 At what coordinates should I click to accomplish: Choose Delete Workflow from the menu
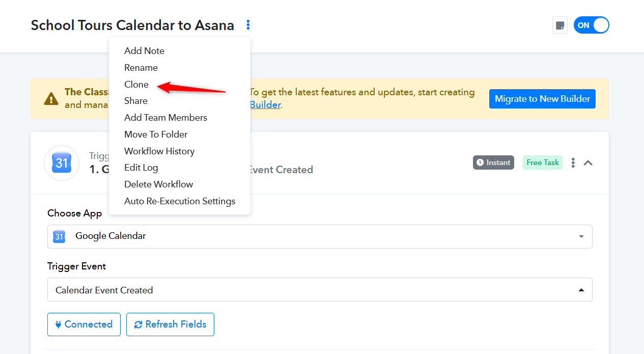click(x=159, y=184)
